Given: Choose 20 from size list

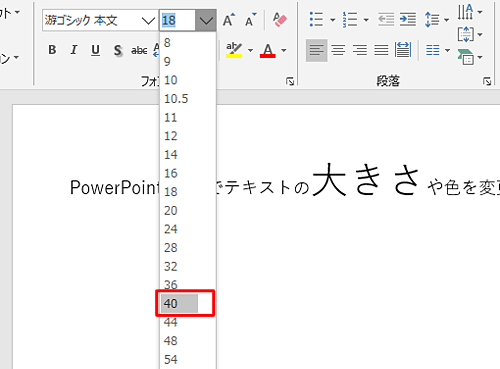Looking at the screenshot, I should [188, 210].
